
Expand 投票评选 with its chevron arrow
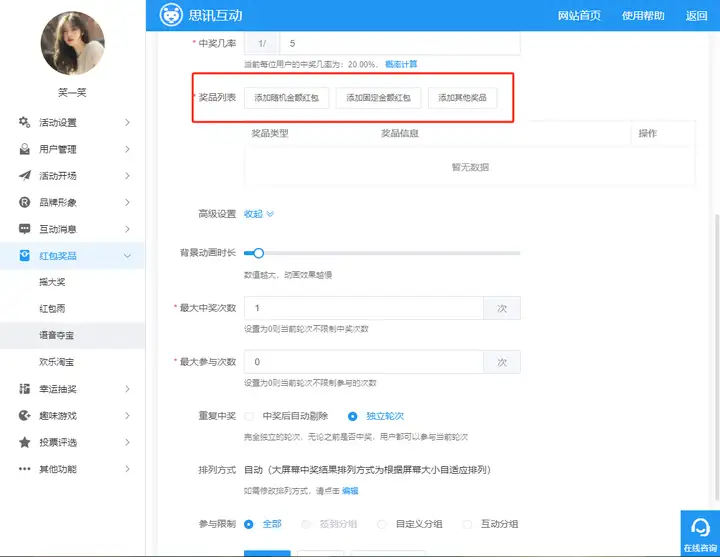point(127,442)
